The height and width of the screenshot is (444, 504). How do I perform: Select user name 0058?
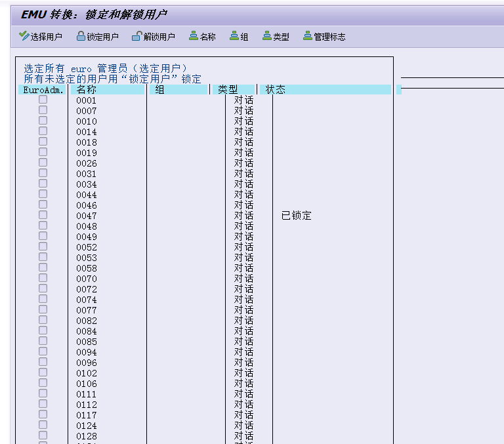pos(87,268)
